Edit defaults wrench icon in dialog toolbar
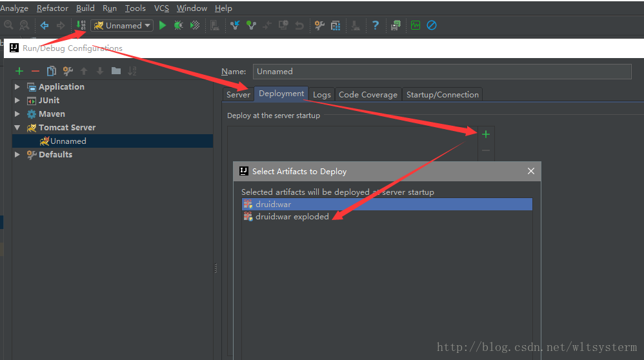Screen dimensions: 644x360 68,71
